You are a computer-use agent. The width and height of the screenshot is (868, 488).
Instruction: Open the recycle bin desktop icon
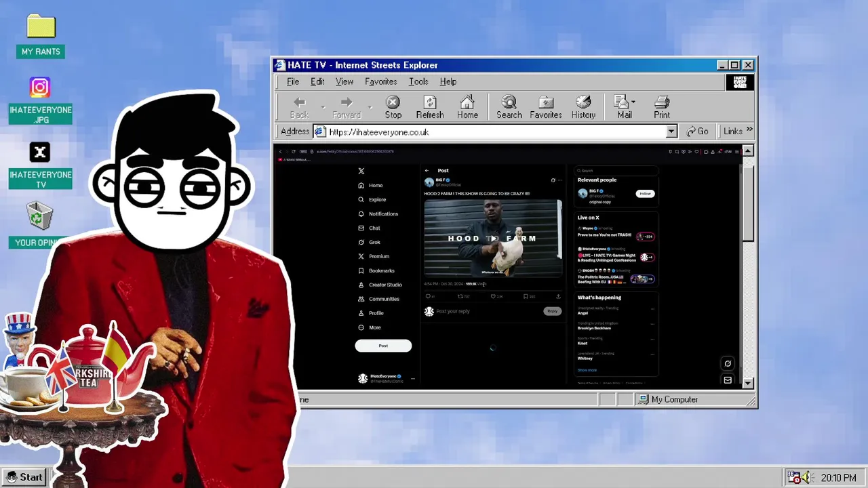[x=40, y=216]
